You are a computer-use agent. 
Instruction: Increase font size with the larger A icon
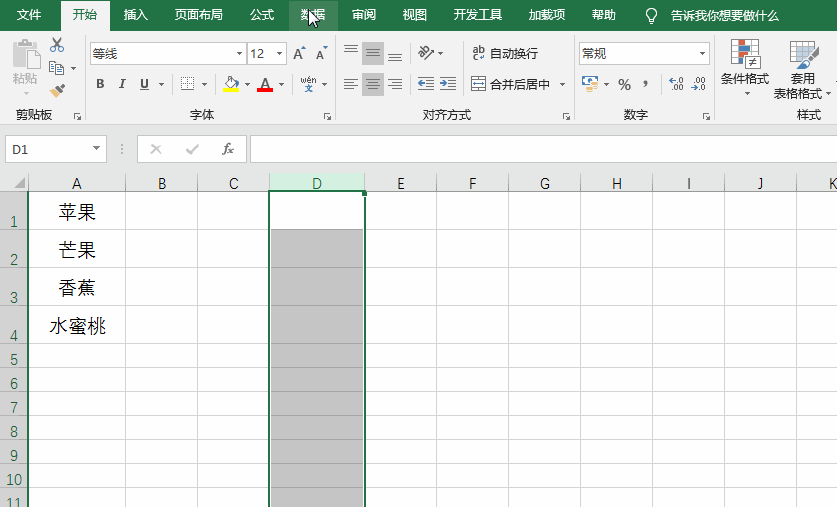[299, 53]
